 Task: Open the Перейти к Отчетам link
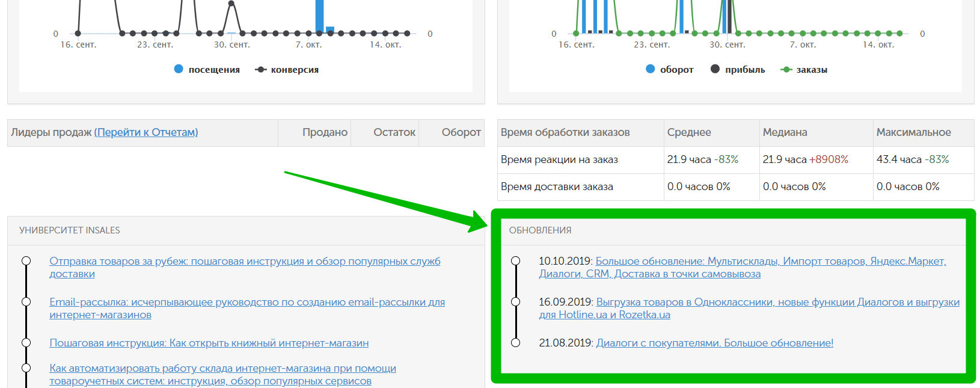click(146, 132)
